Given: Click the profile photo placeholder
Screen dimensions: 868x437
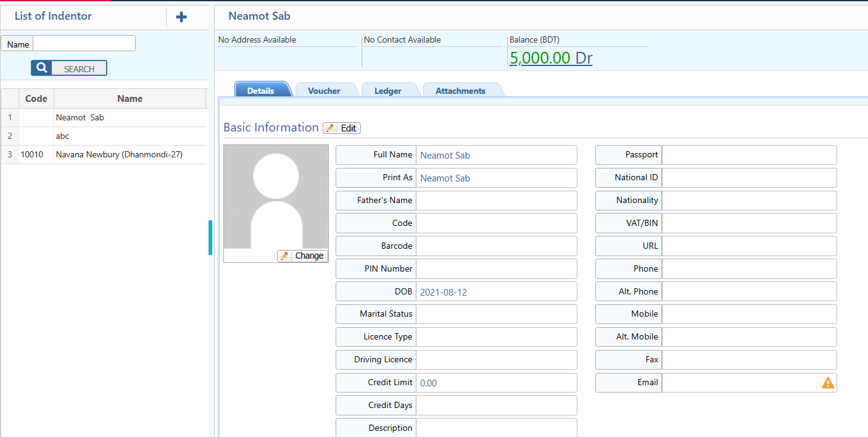Looking at the screenshot, I should pyautogui.click(x=276, y=196).
